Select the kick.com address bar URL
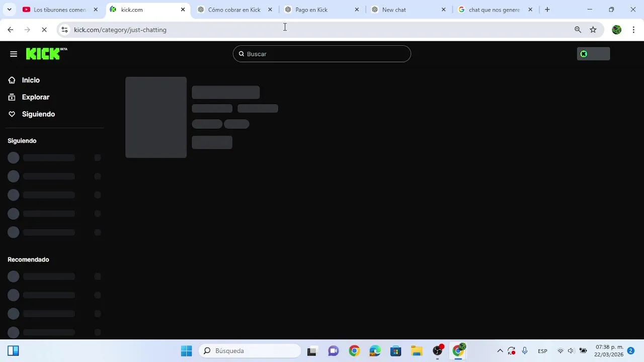 pyautogui.click(x=120, y=30)
